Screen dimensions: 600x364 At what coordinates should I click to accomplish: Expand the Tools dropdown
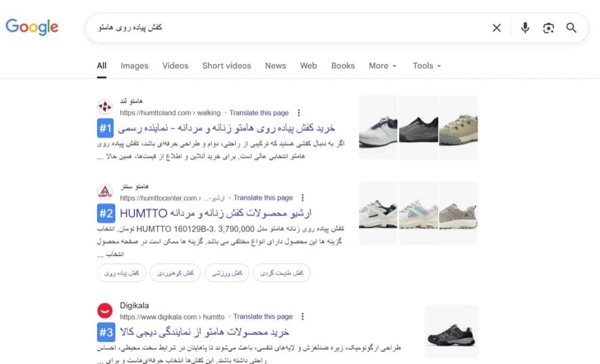pyautogui.click(x=427, y=66)
